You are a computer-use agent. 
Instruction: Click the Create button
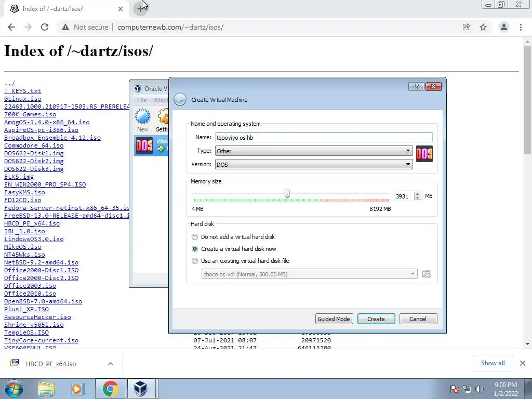(x=376, y=319)
